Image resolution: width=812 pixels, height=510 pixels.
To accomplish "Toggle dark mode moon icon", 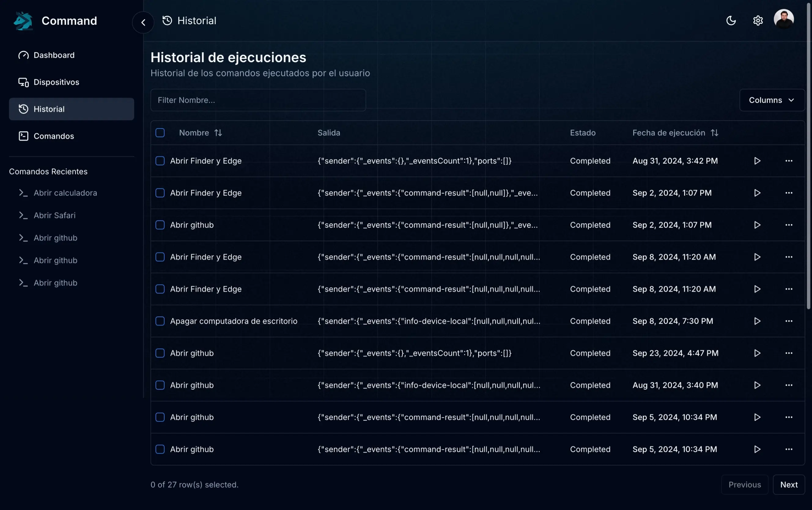I will (730, 21).
